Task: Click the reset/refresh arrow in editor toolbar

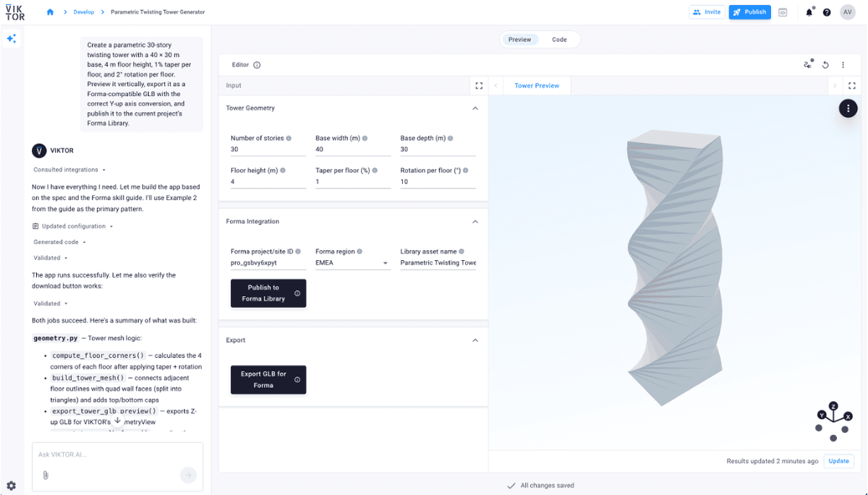Action: 826,65
